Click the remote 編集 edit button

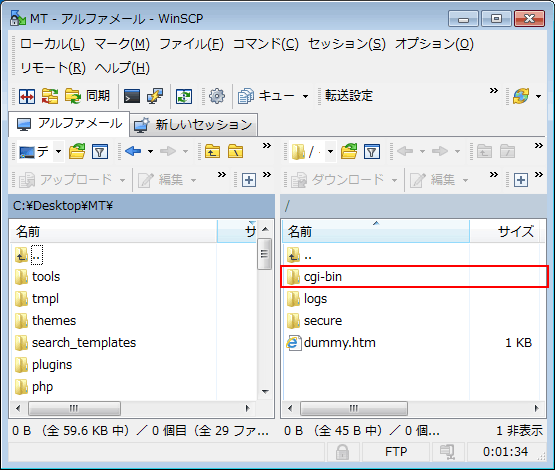pyautogui.click(x=433, y=180)
